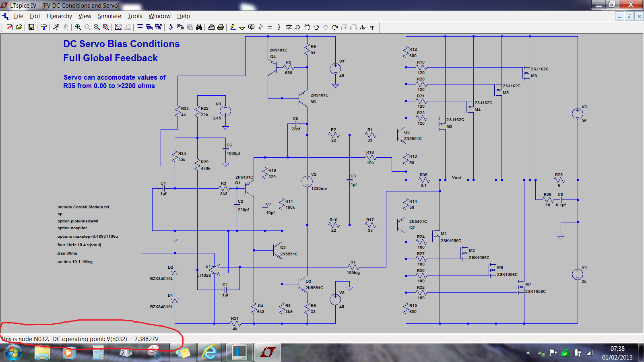Click the Redo arrow icon
Image resolution: width=644 pixels, height=362 pixels.
[335, 27]
